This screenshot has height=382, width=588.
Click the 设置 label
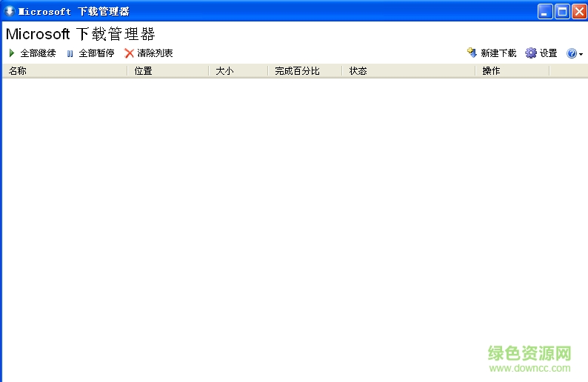(x=548, y=53)
